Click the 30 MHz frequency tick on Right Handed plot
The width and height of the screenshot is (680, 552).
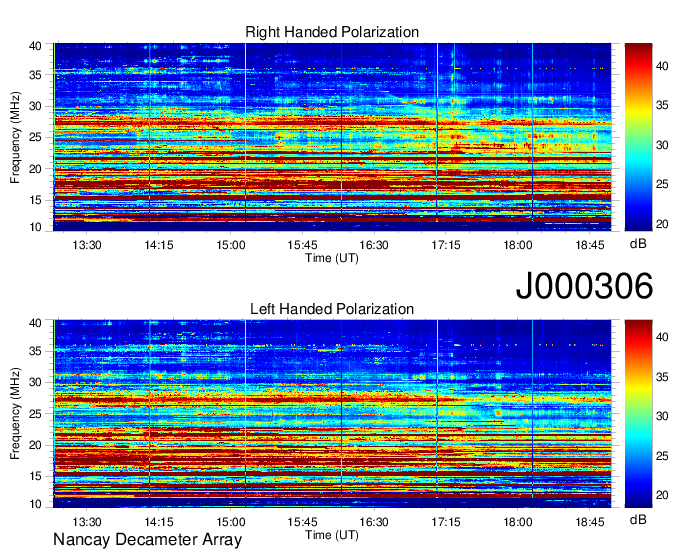[x=35, y=106]
